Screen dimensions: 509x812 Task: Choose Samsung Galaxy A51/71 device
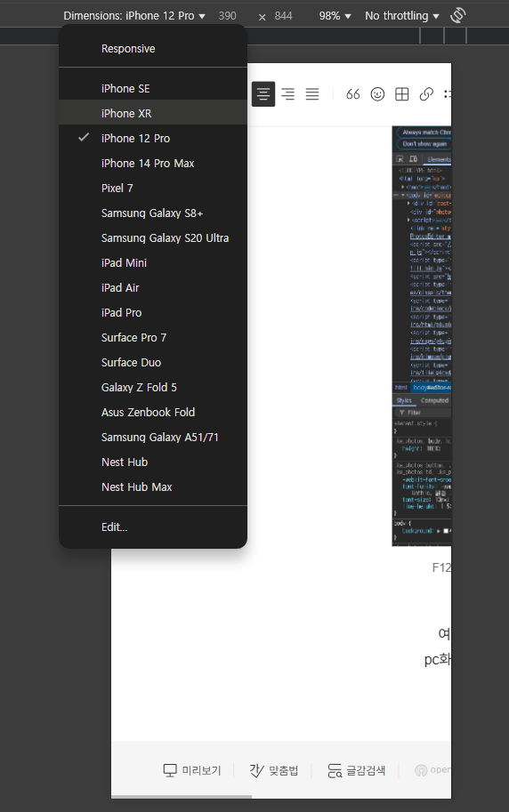coord(153,437)
